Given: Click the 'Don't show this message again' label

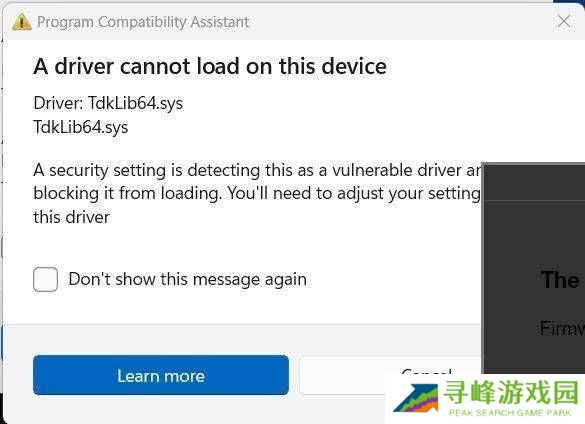Looking at the screenshot, I should click(188, 279).
